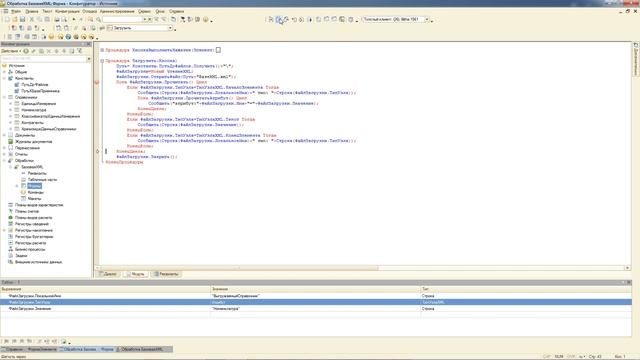The height and width of the screenshot is (360, 640).
Task: Click the highlighted debug icon under the mouse cursor
Action: click(278, 19)
